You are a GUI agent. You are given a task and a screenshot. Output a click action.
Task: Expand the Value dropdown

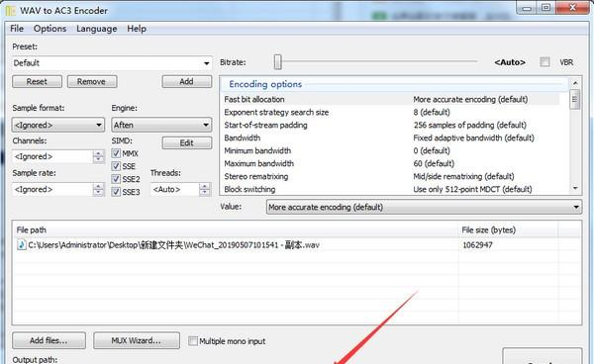[424, 207]
